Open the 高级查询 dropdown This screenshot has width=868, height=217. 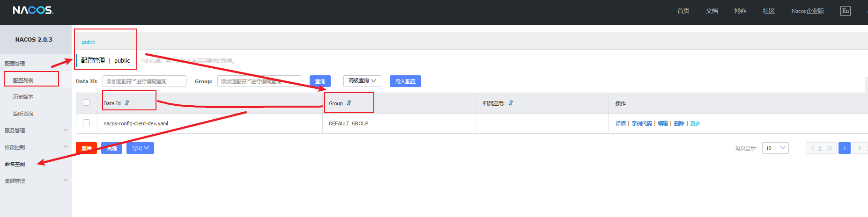tap(362, 81)
